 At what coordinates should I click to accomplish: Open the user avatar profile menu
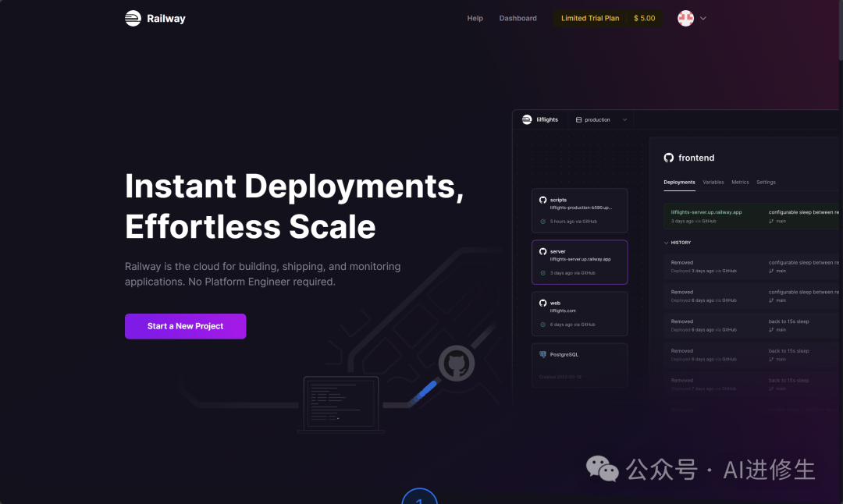click(x=685, y=18)
